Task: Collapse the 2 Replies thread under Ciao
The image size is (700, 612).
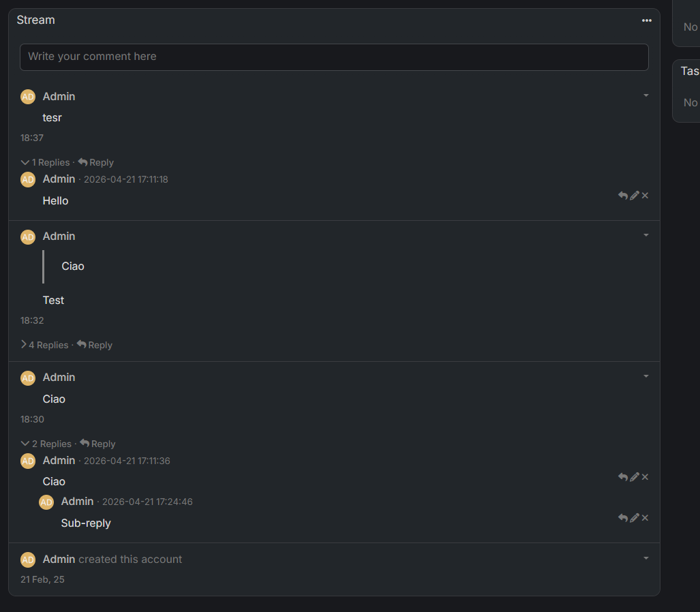Action: [46, 444]
